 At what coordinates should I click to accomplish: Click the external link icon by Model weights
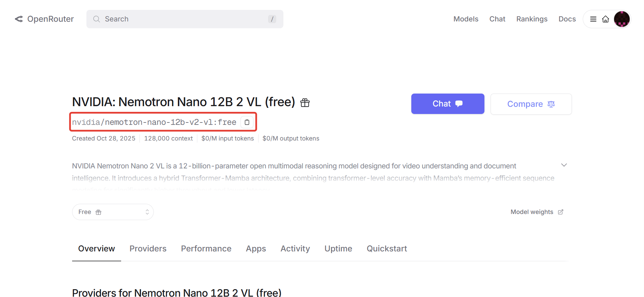coord(561,212)
